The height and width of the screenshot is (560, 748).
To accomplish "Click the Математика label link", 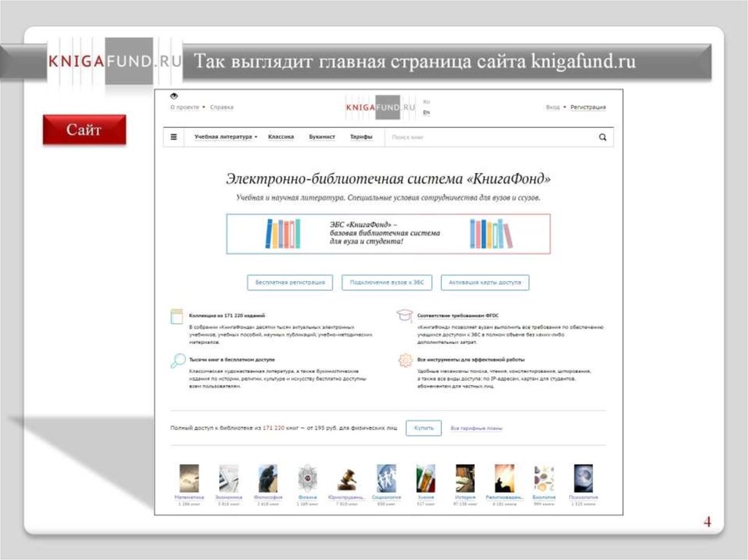I will tap(189, 497).
